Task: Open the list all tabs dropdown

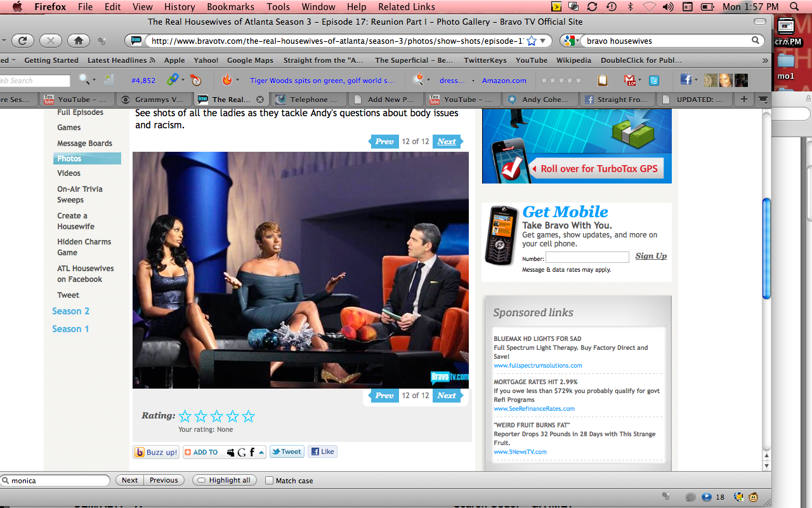Action: point(763,100)
